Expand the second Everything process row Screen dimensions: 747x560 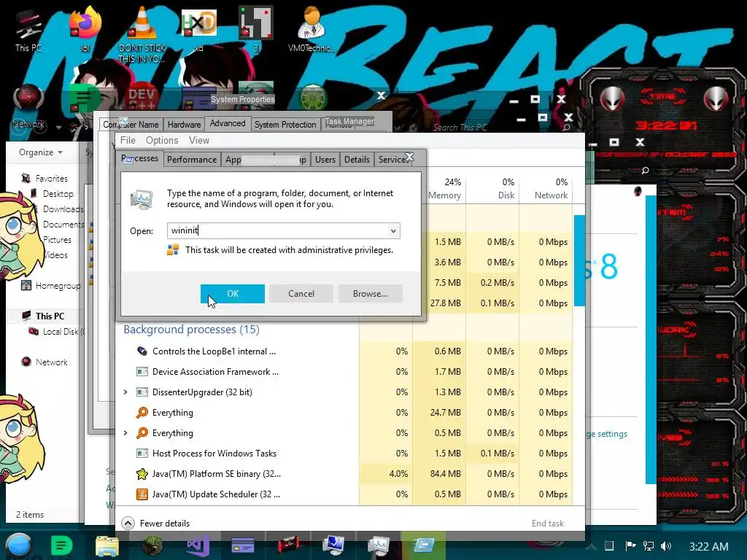point(125,433)
